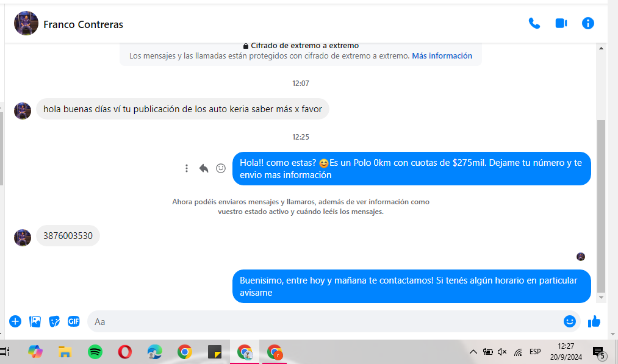Open more options for the Polo message
The image size is (618, 364).
(x=187, y=169)
